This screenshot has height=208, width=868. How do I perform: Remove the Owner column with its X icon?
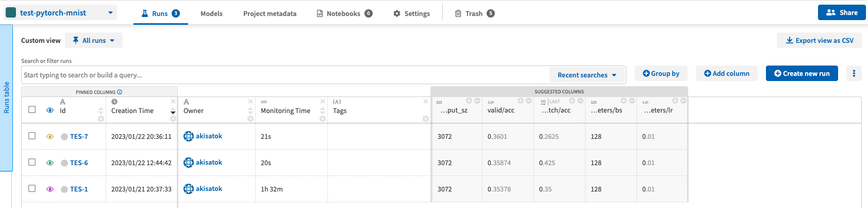[x=251, y=101]
